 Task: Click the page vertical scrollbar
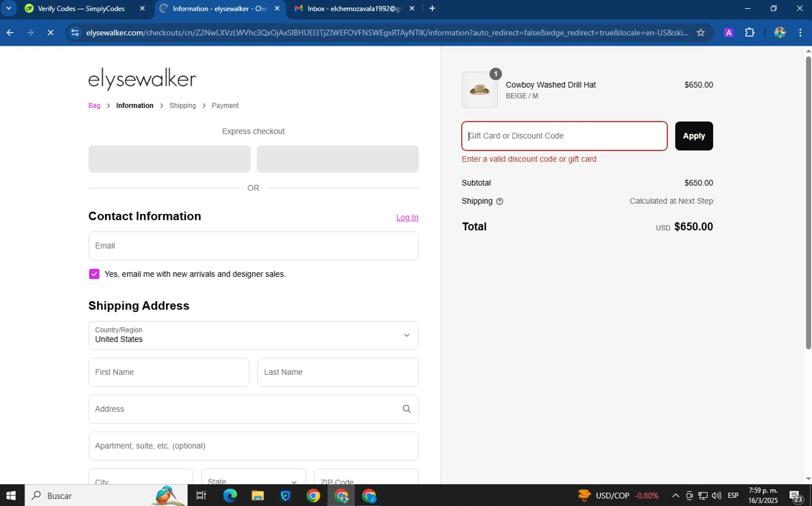tap(808, 203)
